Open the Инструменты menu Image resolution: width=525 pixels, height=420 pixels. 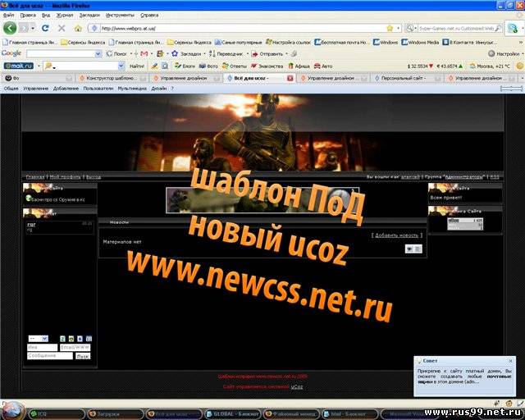click(x=120, y=15)
